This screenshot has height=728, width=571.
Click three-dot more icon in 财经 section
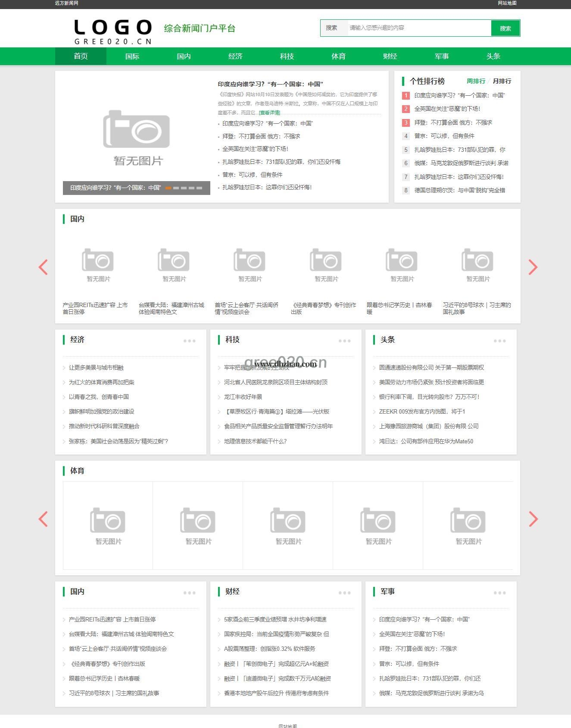coord(344,593)
